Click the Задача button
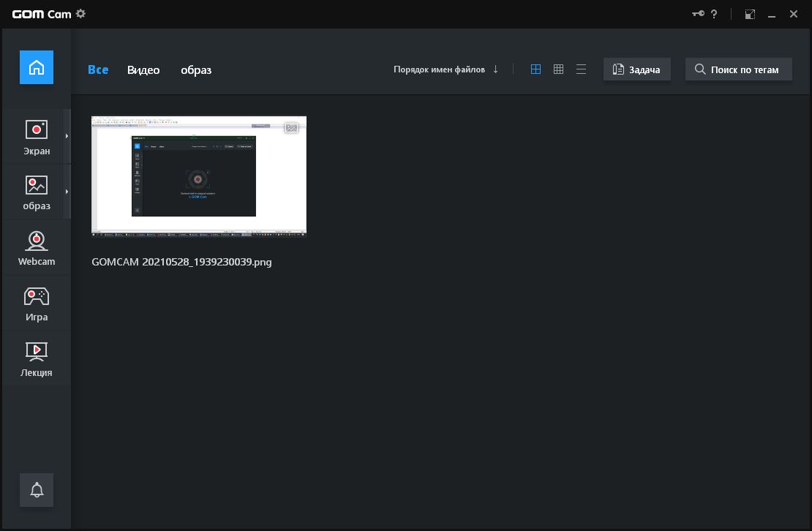This screenshot has width=812, height=531. point(637,69)
